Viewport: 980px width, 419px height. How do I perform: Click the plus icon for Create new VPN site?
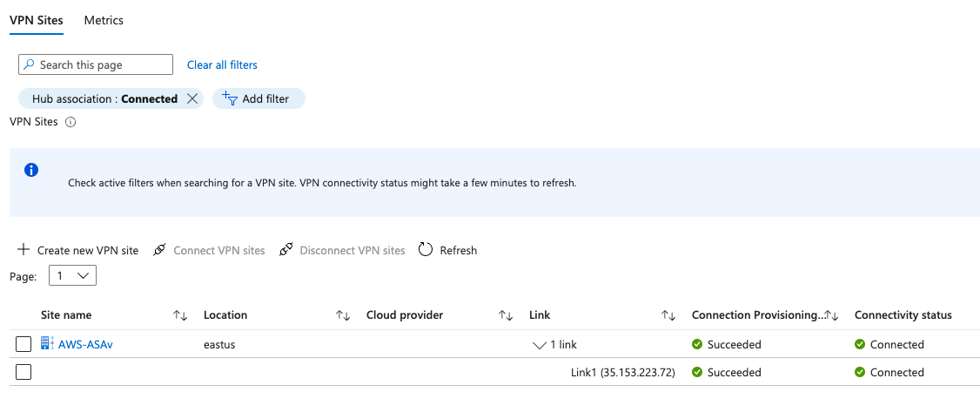tap(23, 249)
